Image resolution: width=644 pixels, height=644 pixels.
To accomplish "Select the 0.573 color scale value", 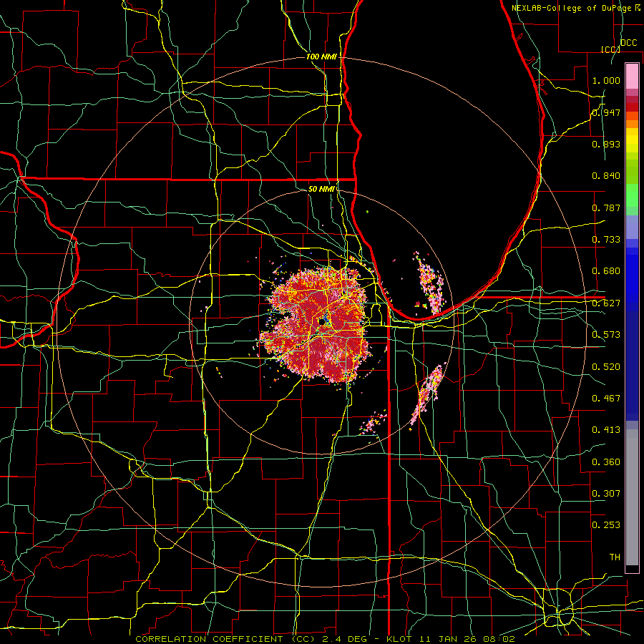I will tap(606, 335).
